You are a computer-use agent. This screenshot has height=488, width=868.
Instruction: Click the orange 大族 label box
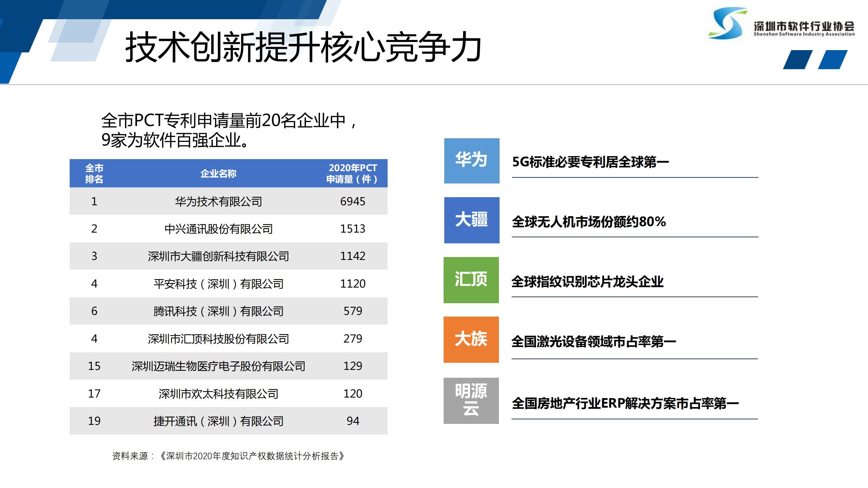click(471, 339)
